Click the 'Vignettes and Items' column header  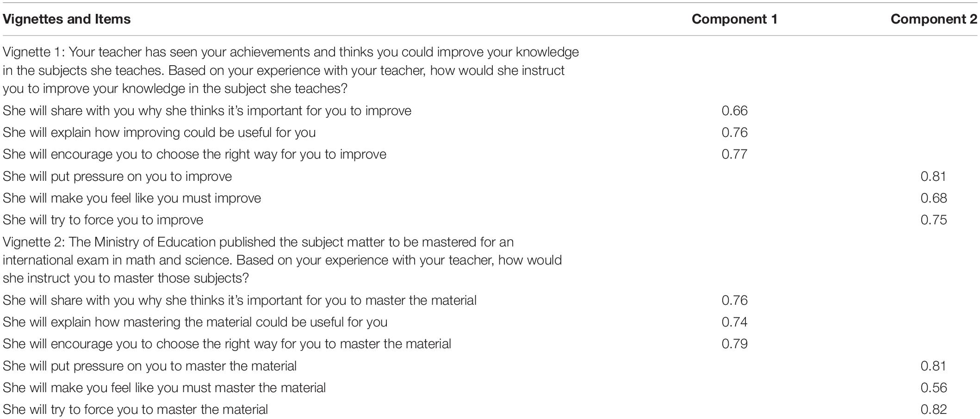67,19
